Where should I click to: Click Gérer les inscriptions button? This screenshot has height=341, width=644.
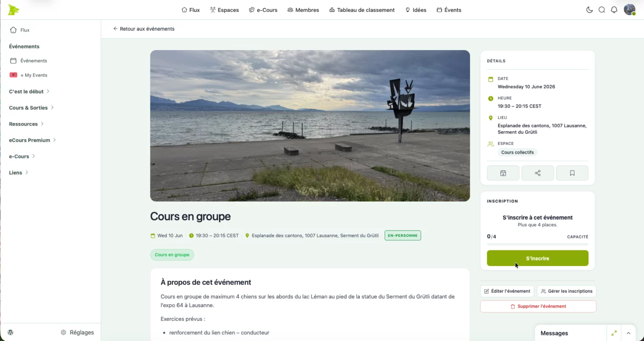click(567, 291)
